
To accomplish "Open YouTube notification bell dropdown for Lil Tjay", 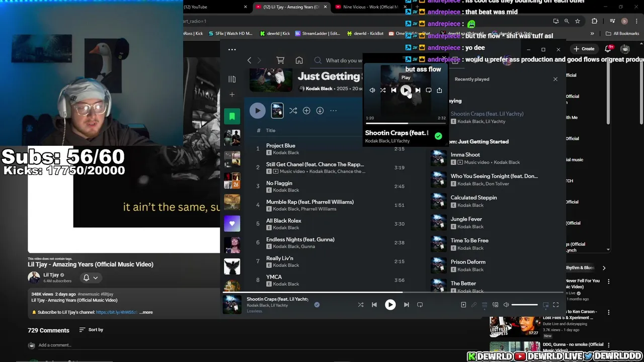I will pos(91,278).
